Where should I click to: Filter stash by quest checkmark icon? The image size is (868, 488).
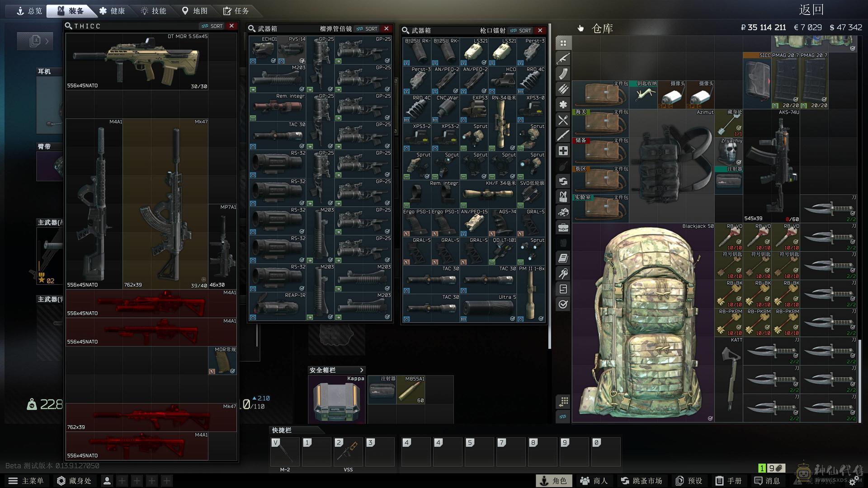(x=563, y=305)
